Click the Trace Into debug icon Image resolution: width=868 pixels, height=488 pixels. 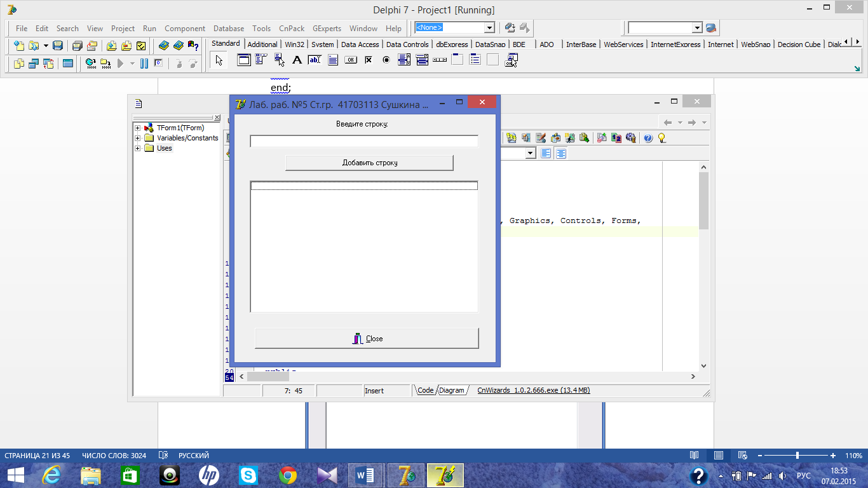[179, 64]
